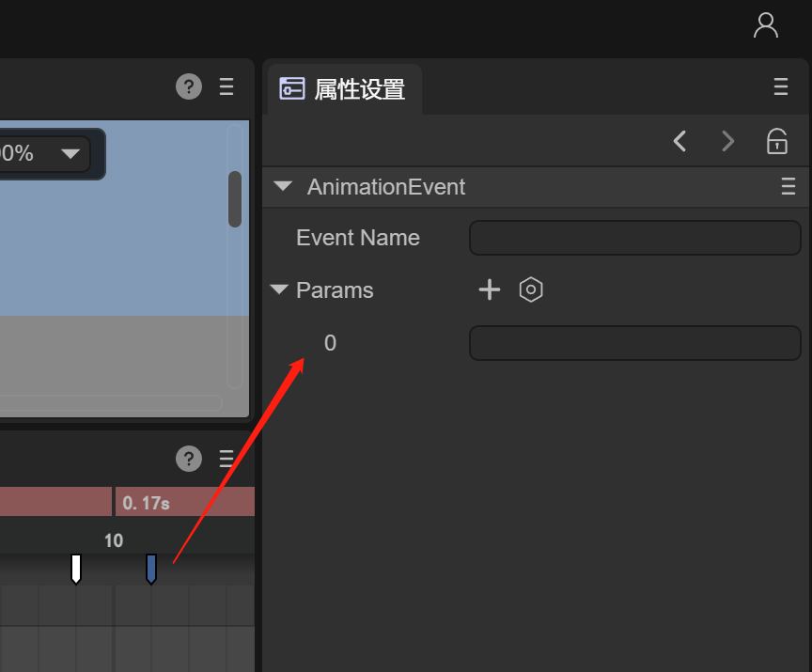Viewport: 812px width, 672px height.
Task: Add a new param with plus icon
Action: coord(490,289)
